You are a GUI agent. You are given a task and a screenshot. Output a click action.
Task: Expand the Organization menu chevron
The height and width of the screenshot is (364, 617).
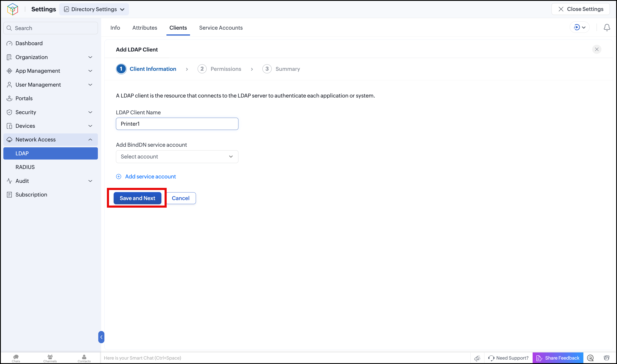90,57
